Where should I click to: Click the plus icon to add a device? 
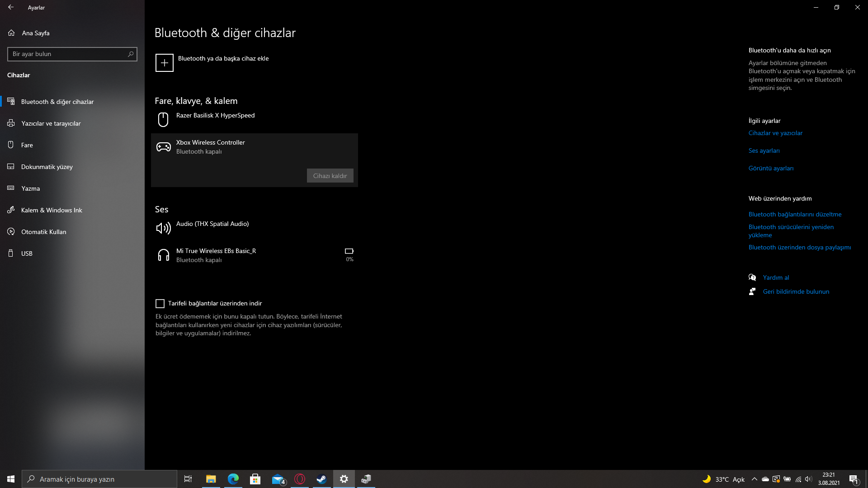tap(165, 63)
